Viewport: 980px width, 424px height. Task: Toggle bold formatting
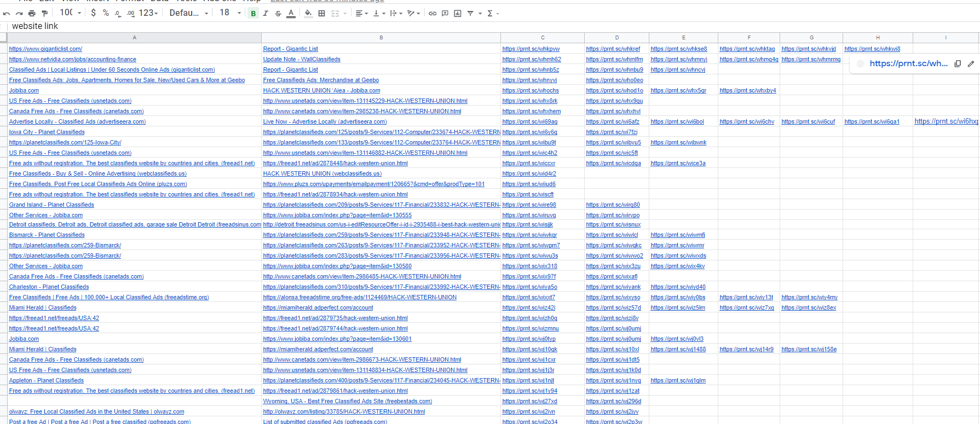(x=253, y=13)
